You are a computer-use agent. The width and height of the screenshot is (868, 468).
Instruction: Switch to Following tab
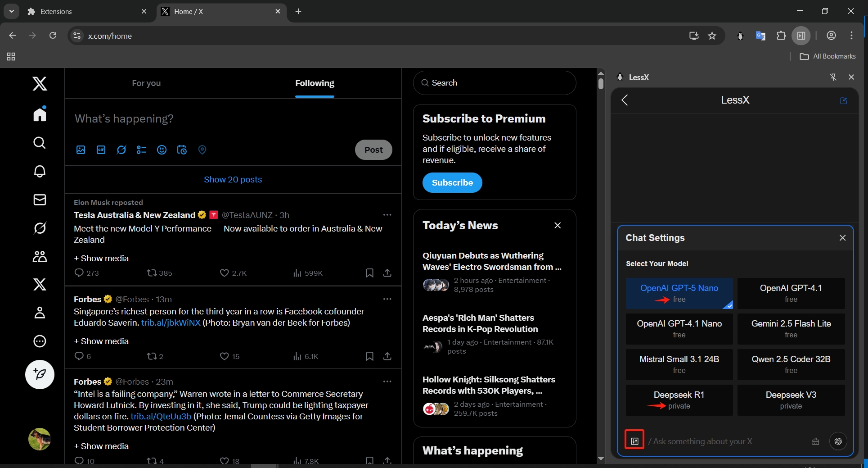pyautogui.click(x=315, y=83)
